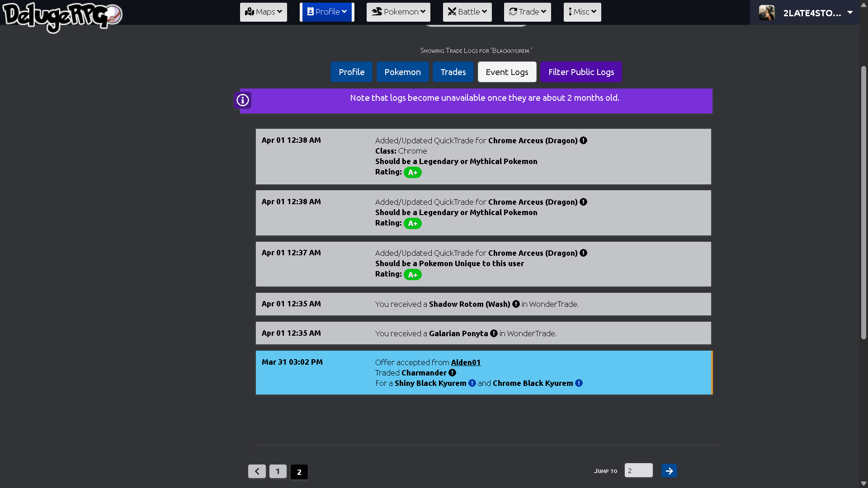Open the Alden01 user link
The image size is (868, 488).
(x=466, y=362)
